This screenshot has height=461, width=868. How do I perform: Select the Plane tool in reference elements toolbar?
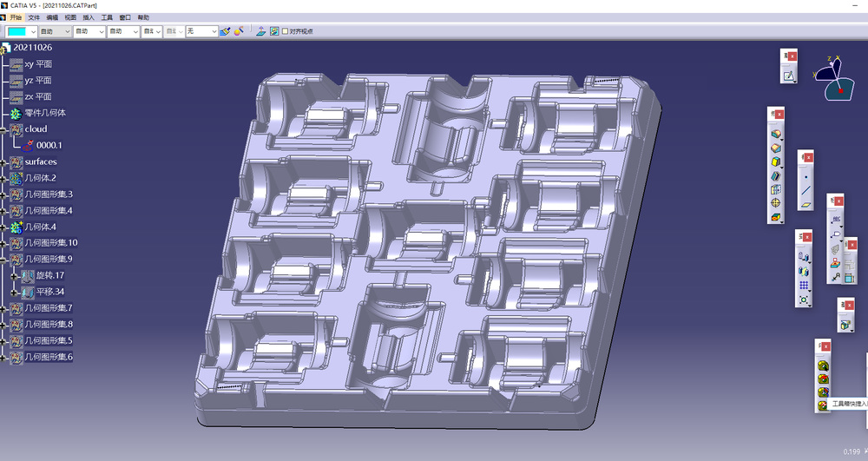pos(806,204)
